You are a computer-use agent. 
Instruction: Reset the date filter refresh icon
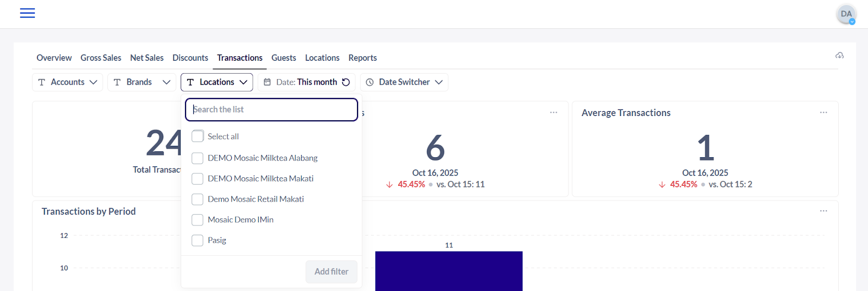click(346, 82)
